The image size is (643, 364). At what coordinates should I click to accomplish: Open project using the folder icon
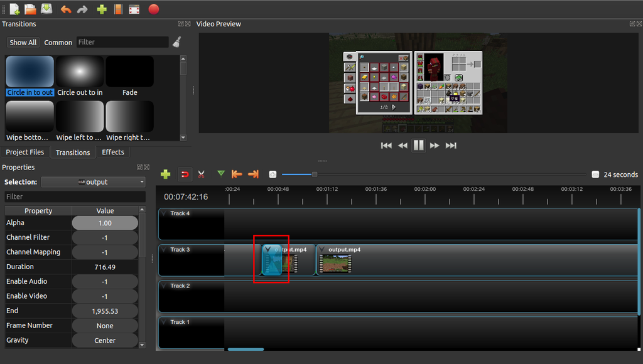coord(30,9)
